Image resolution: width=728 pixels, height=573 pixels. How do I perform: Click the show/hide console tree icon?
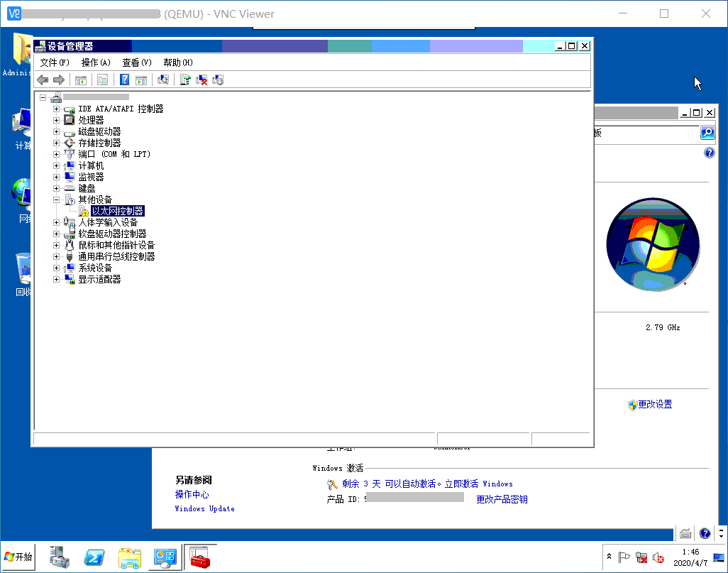coord(81,80)
